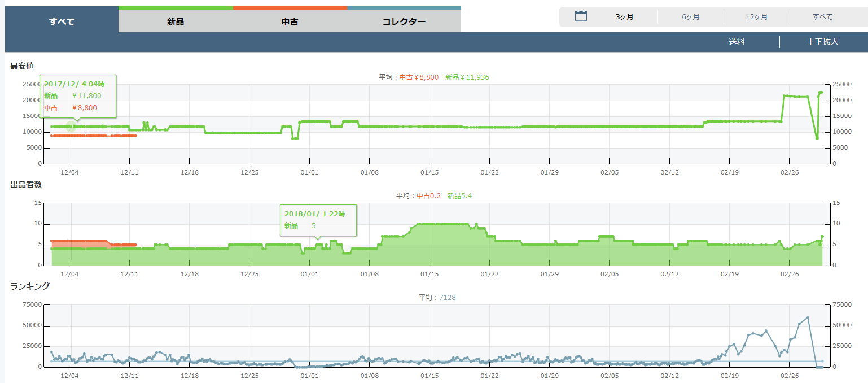Click the ranking average 7128 label
Viewport: 868px width, 383px height.
pos(447,297)
